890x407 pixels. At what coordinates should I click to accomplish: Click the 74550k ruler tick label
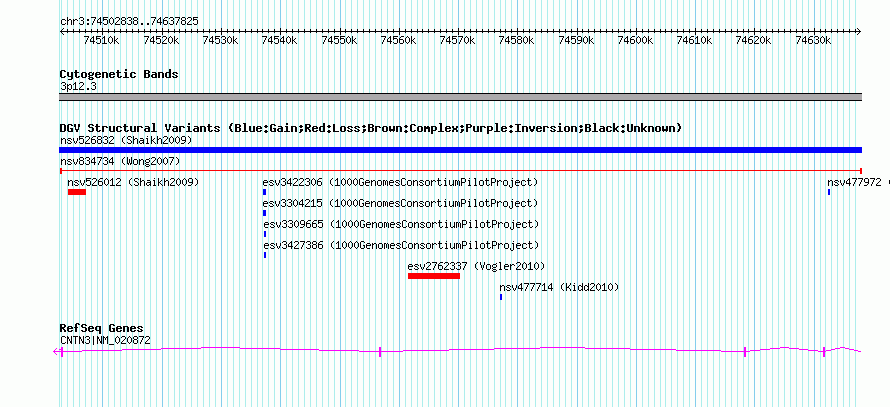[x=339, y=40]
